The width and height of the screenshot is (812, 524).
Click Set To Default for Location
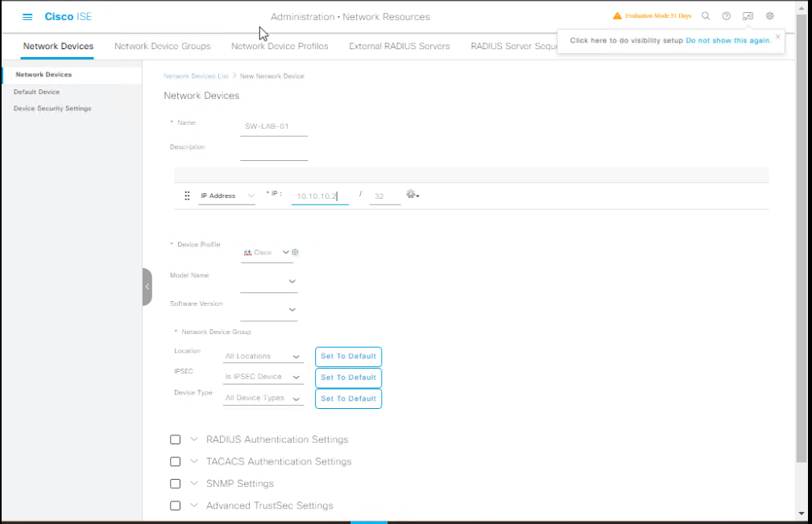tap(348, 357)
